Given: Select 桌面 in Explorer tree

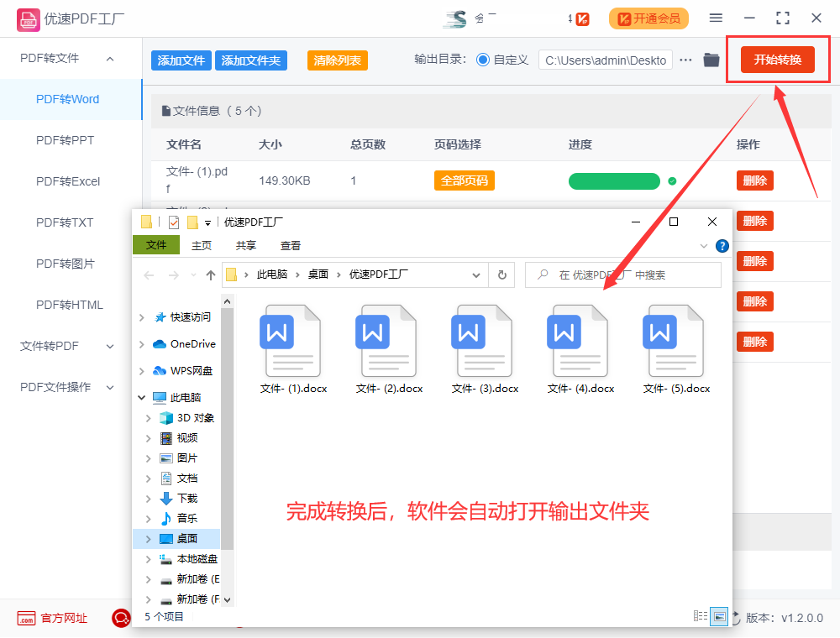Looking at the screenshot, I should pos(187,539).
